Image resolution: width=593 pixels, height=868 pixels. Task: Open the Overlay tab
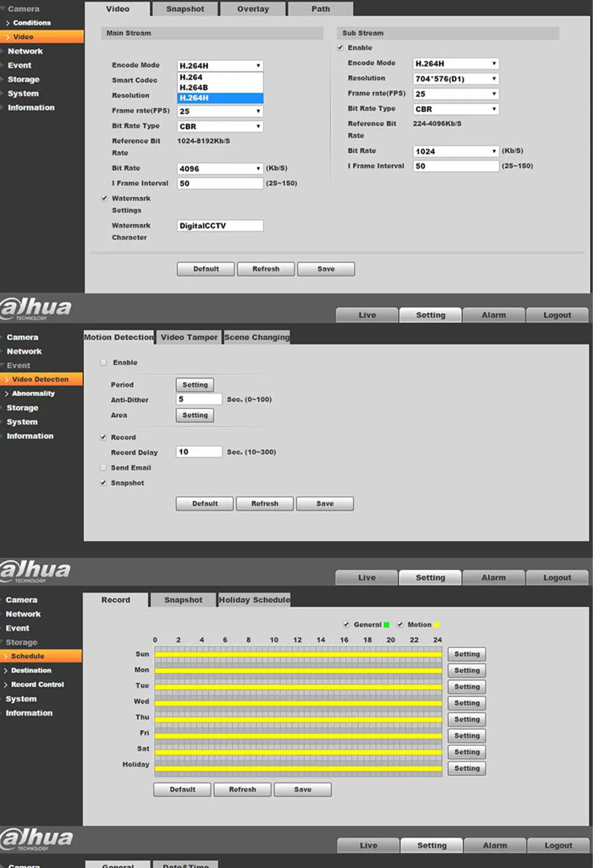coord(253,9)
